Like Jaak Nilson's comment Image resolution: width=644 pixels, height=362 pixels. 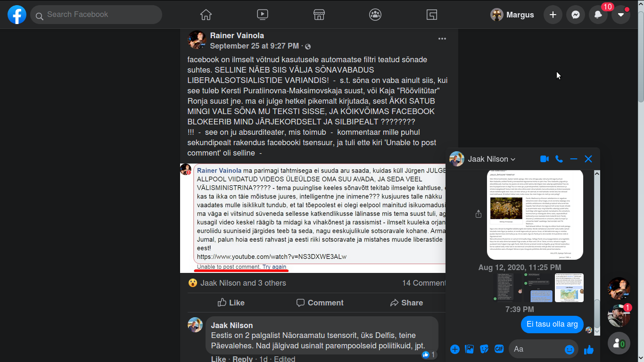pyautogui.click(x=218, y=359)
